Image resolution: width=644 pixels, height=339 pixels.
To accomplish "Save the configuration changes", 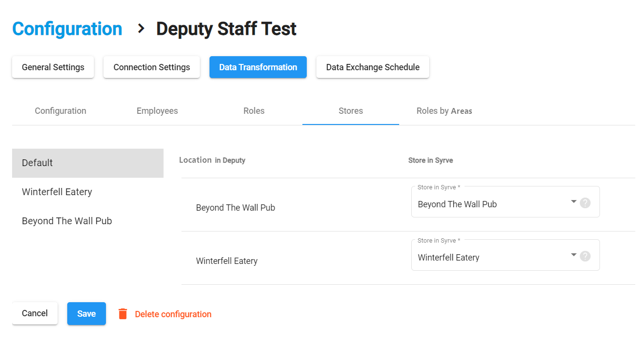I will pyautogui.click(x=87, y=314).
